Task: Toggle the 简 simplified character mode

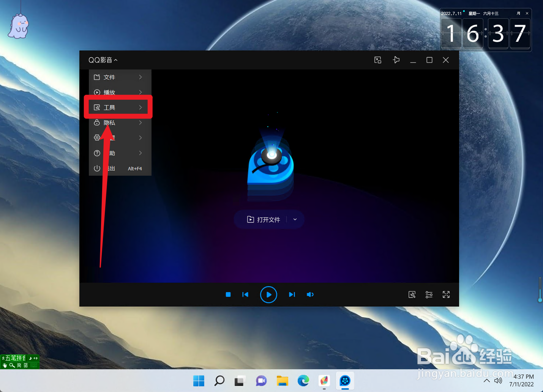Action: (19, 365)
